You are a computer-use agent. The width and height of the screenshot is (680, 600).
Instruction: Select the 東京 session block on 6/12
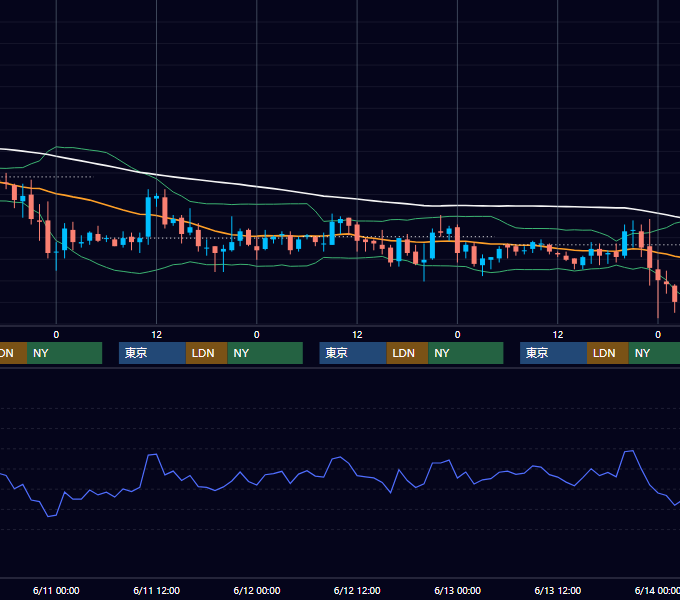pyautogui.click(x=353, y=353)
